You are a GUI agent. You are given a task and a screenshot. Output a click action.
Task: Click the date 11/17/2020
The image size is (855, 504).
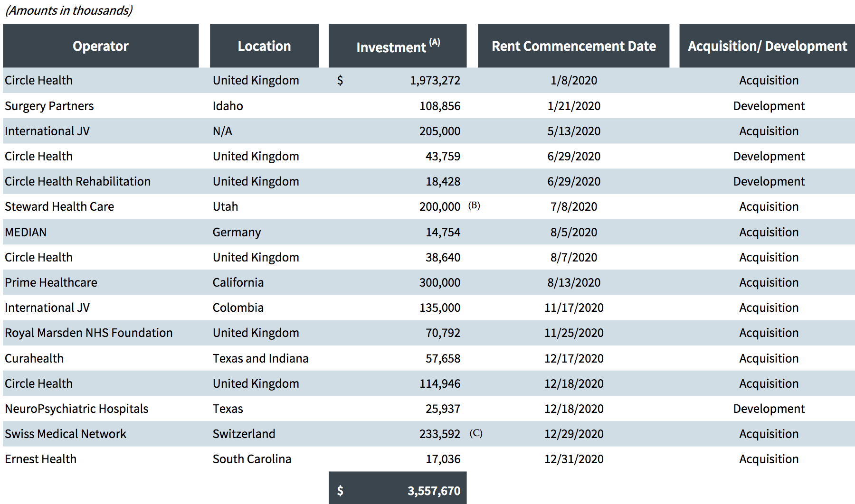[x=574, y=308]
